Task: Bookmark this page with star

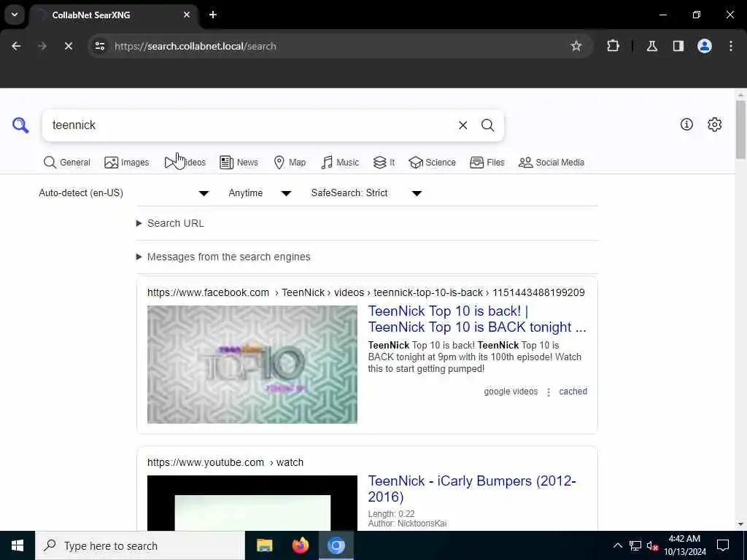Action: point(576,46)
